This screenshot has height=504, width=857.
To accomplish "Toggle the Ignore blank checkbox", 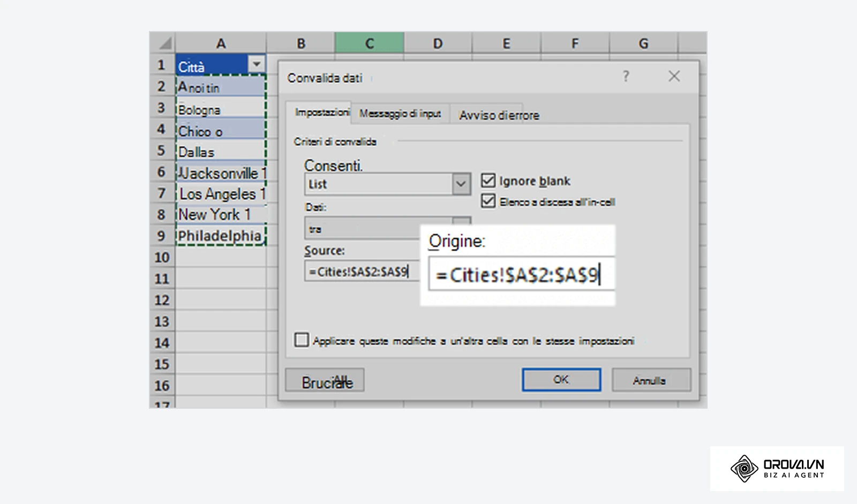I will click(488, 180).
